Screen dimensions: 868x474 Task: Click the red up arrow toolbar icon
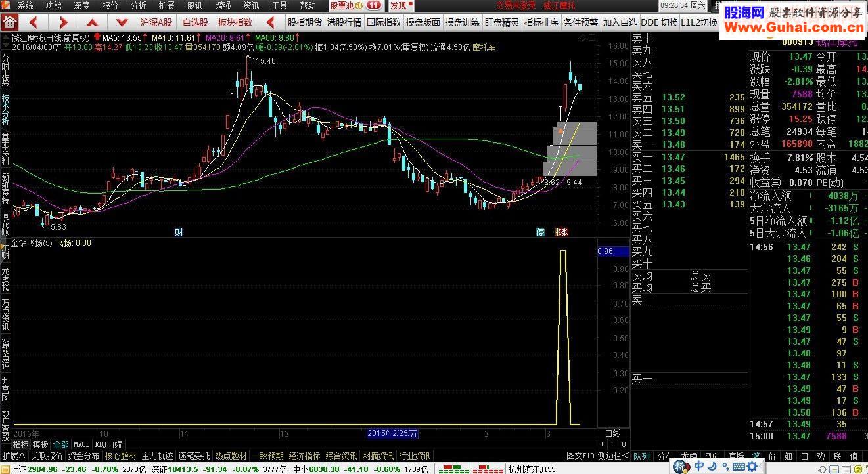93,22
